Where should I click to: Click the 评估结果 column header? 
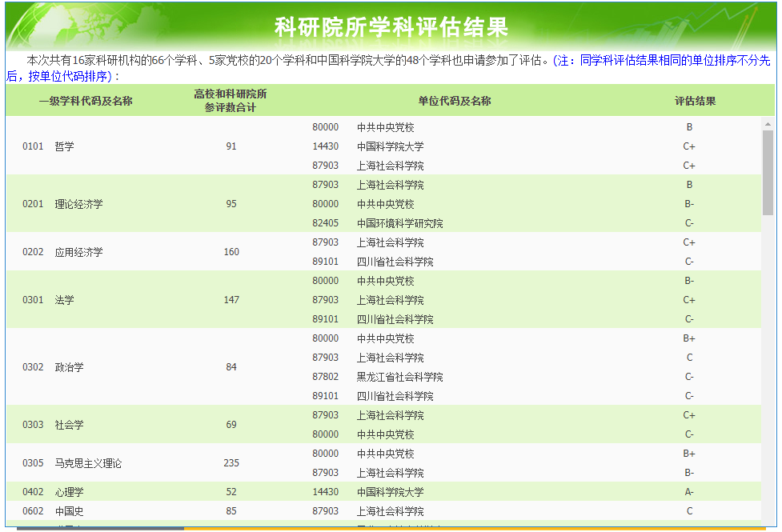695,101
